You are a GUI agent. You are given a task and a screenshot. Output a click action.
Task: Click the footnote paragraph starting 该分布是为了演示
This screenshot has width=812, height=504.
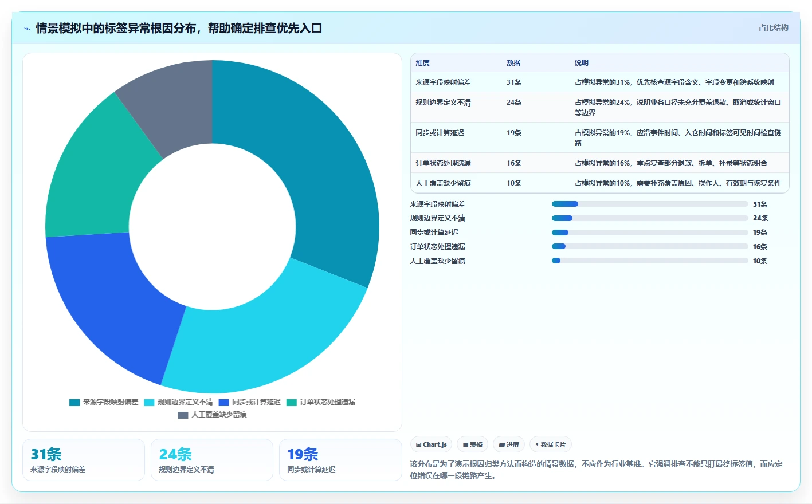tap(597, 470)
